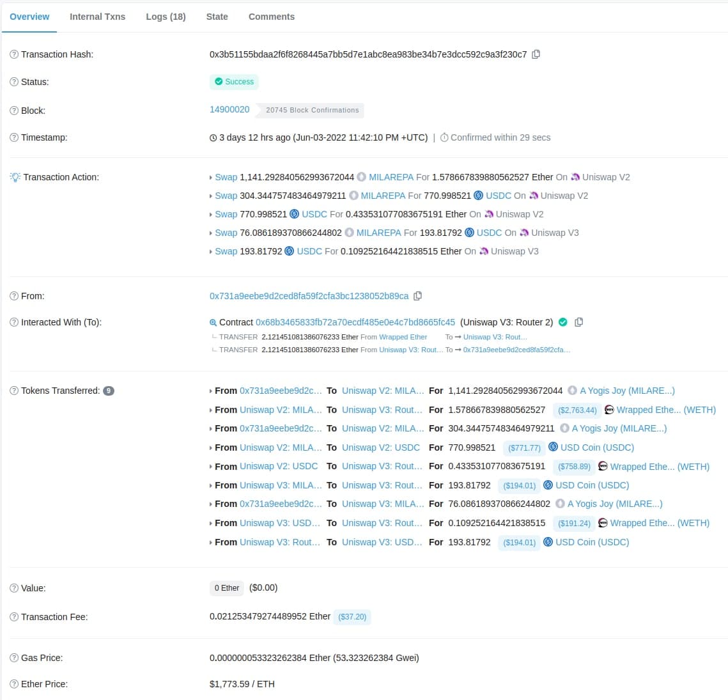Click the help icon beside Value
The image size is (728, 700).
click(x=14, y=588)
